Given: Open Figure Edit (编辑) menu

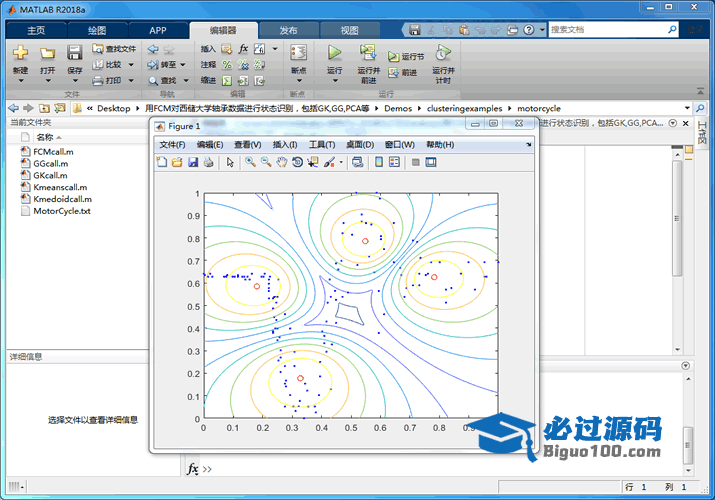Looking at the screenshot, I should 210,144.
